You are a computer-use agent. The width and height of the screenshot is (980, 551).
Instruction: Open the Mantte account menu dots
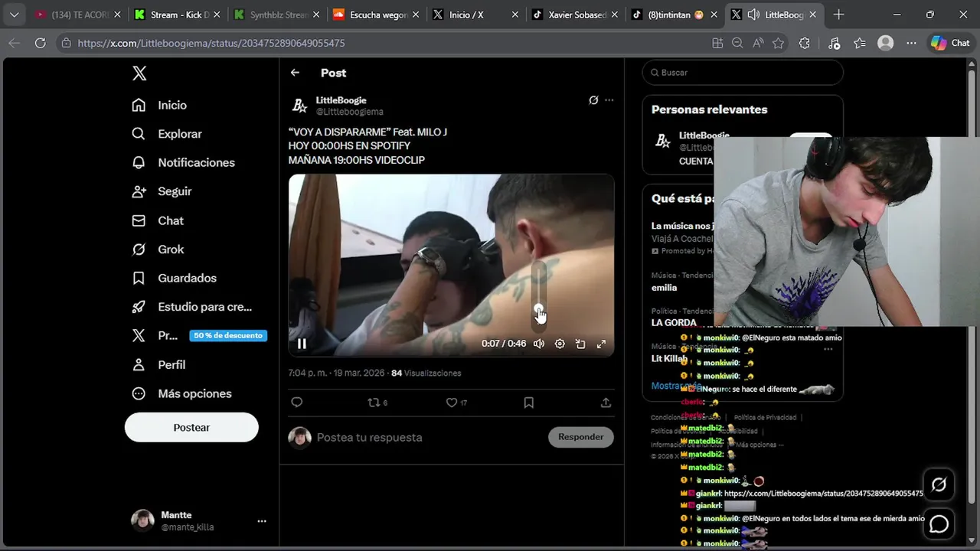click(262, 521)
